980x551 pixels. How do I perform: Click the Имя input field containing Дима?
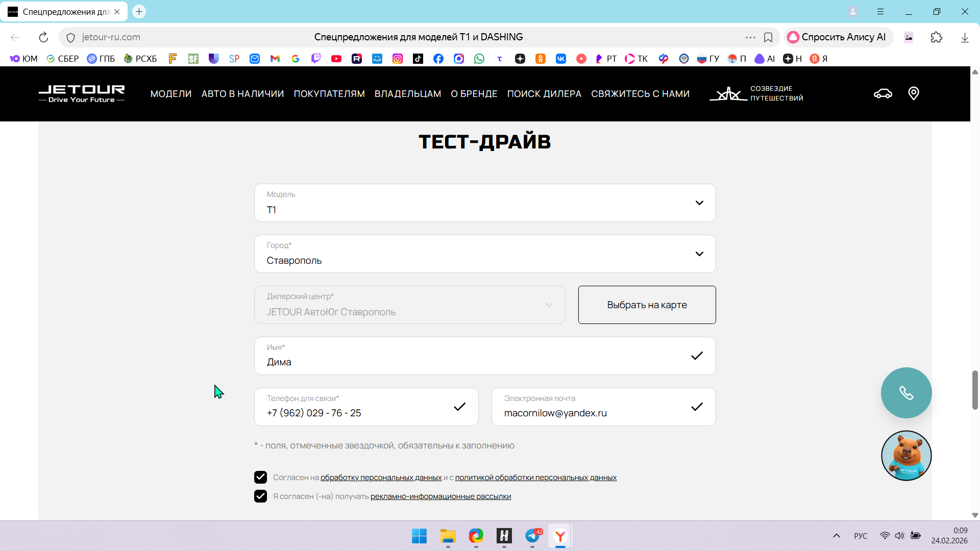click(475, 362)
